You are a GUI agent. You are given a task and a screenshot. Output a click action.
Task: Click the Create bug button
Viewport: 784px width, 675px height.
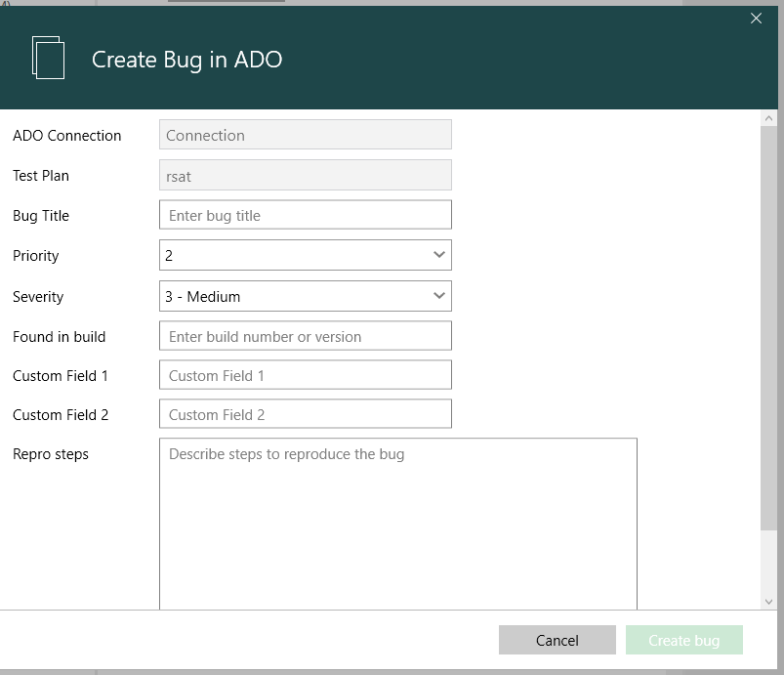(x=683, y=640)
